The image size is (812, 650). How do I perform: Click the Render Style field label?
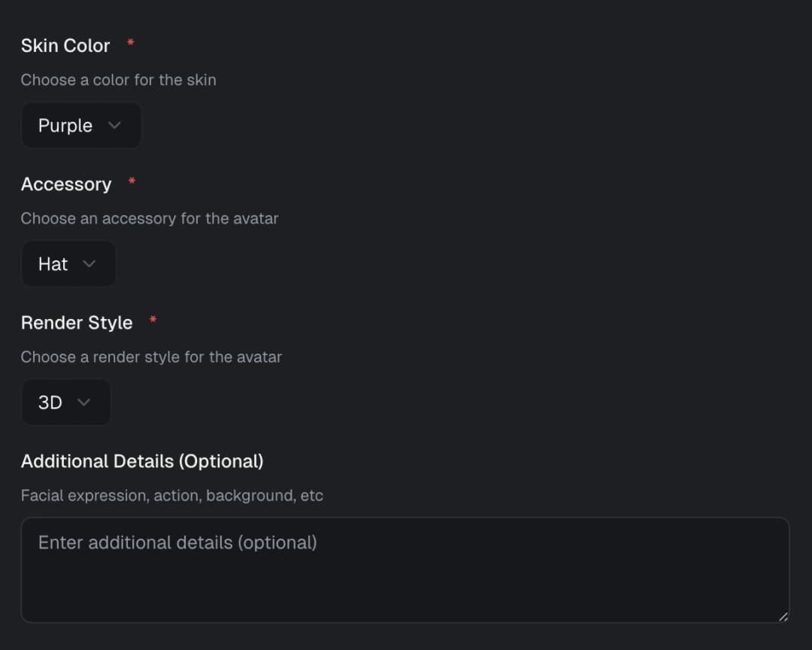[x=77, y=323]
